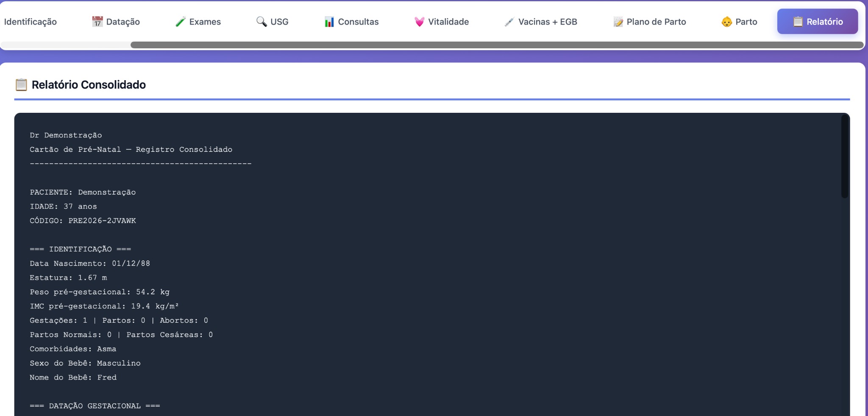Click the code 'PRE2026-2JVAWK'
Screen dimensions: 868x416
[102, 221]
